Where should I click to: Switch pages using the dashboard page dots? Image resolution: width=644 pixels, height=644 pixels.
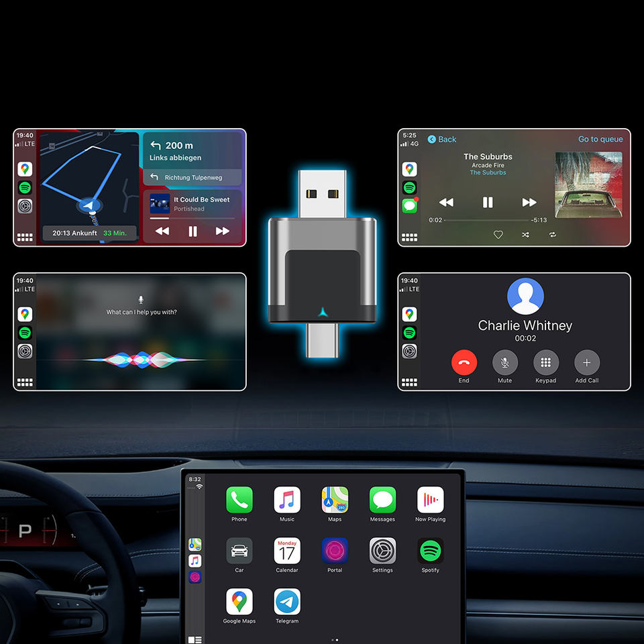pyautogui.click(x=335, y=640)
